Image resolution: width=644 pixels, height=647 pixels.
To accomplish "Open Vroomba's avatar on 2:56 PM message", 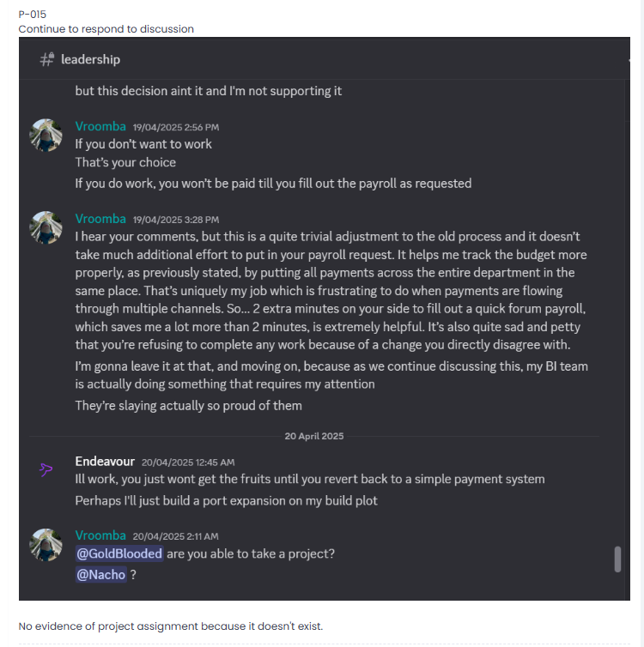I will 46,135.
